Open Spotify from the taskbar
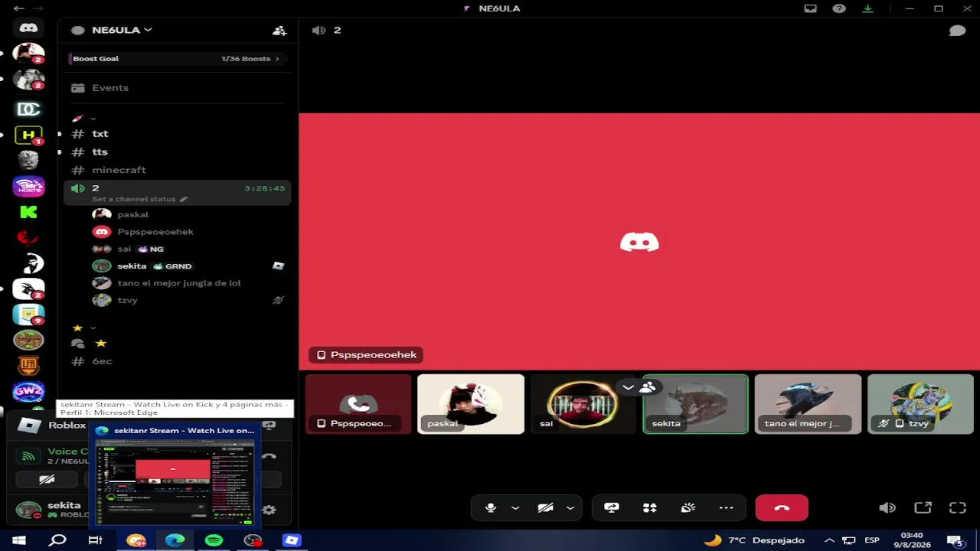The width and height of the screenshot is (980, 551). tap(214, 540)
